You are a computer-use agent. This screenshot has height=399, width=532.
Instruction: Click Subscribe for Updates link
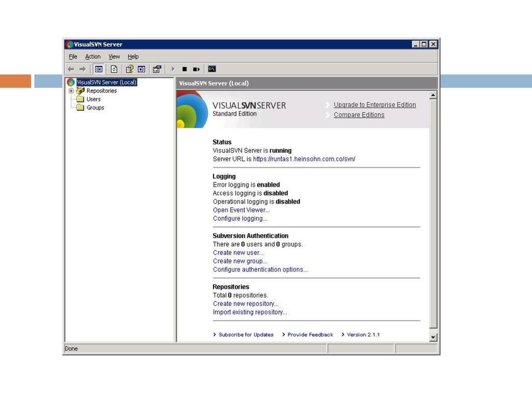click(246, 335)
